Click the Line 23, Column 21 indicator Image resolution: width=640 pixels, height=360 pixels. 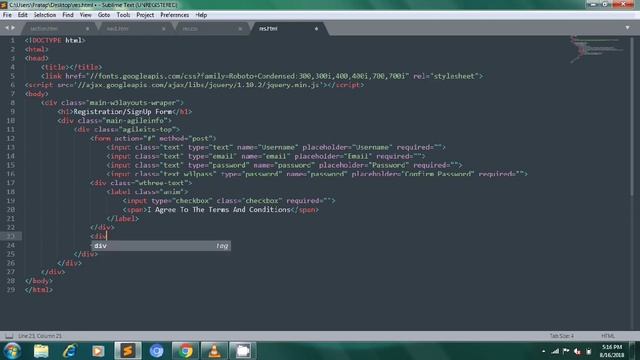[x=40, y=336]
